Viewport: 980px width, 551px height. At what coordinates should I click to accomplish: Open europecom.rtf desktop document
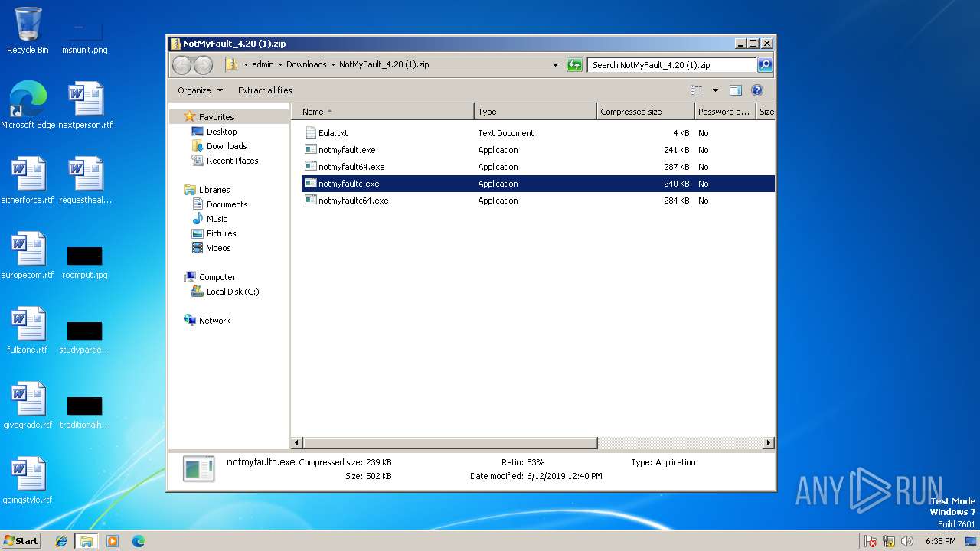(x=28, y=256)
